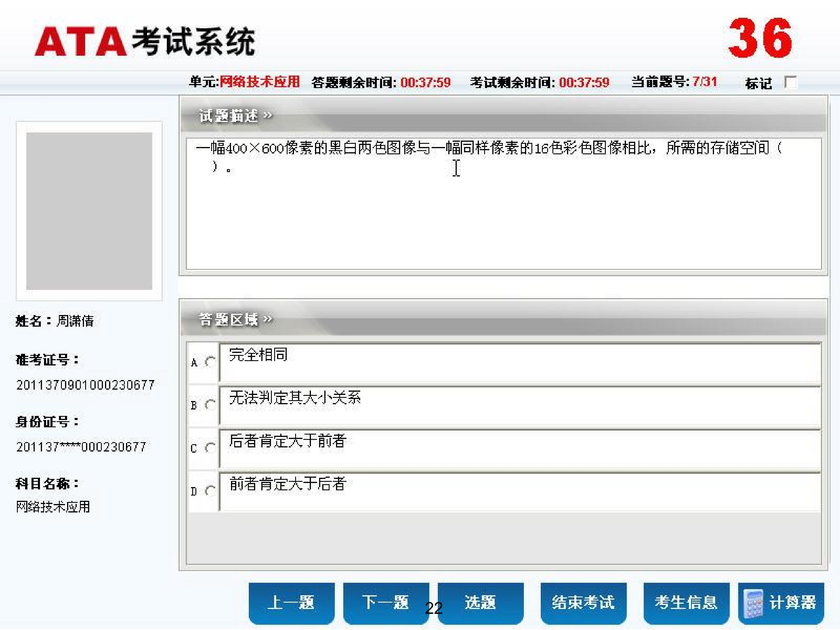Tick the 标记 mark checkbox
Screen dimensions: 840x630
(790, 83)
